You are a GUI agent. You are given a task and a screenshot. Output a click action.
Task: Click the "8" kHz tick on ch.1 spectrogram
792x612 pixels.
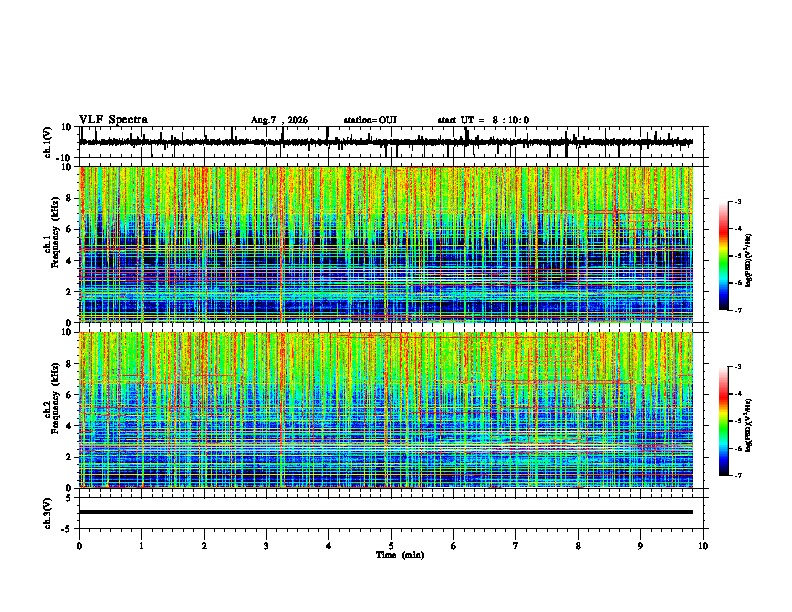[70, 198]
